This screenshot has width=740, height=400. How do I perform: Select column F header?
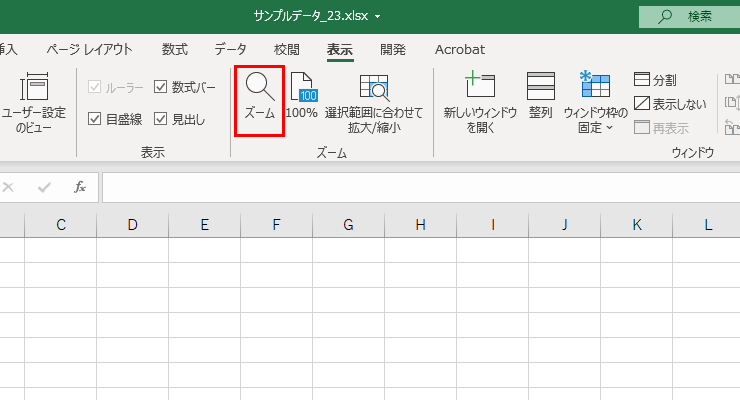pyautogui.click(x=276, y=225)
